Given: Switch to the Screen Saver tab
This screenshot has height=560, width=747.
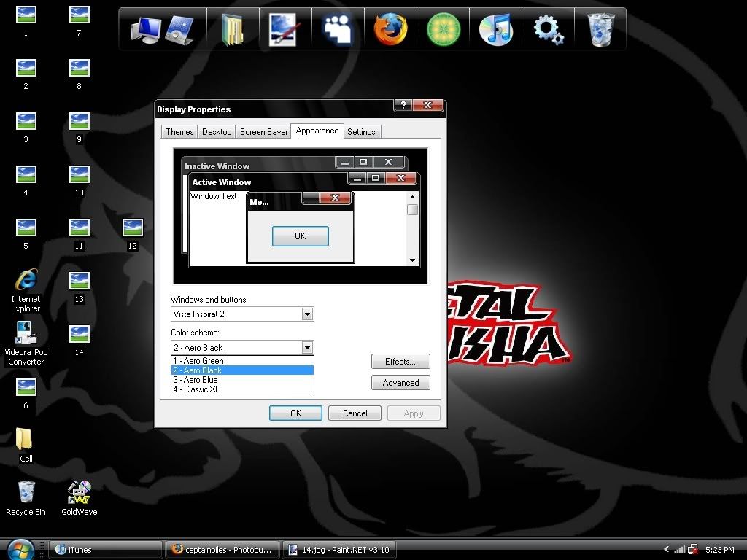Looking at the screenshot, I should [263, 132].
